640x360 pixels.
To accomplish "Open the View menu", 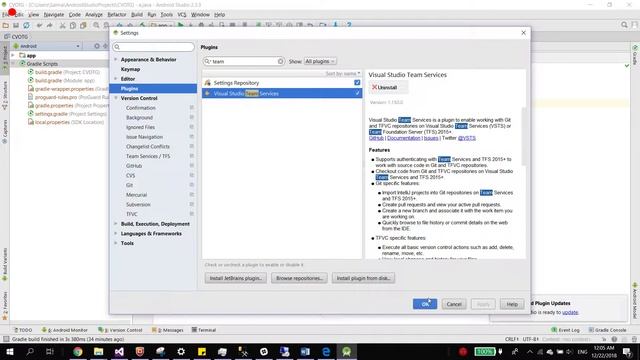I will point(33,15).
